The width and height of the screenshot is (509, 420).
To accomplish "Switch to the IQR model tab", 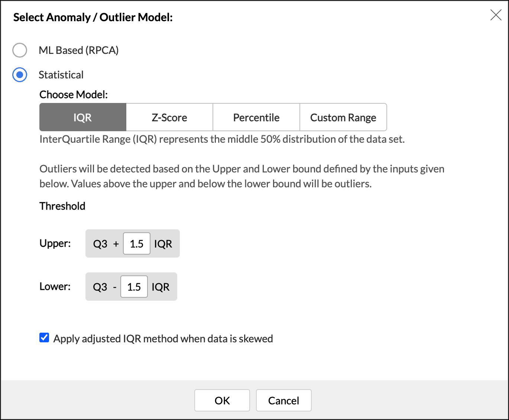I will click(x=82, y=117).
